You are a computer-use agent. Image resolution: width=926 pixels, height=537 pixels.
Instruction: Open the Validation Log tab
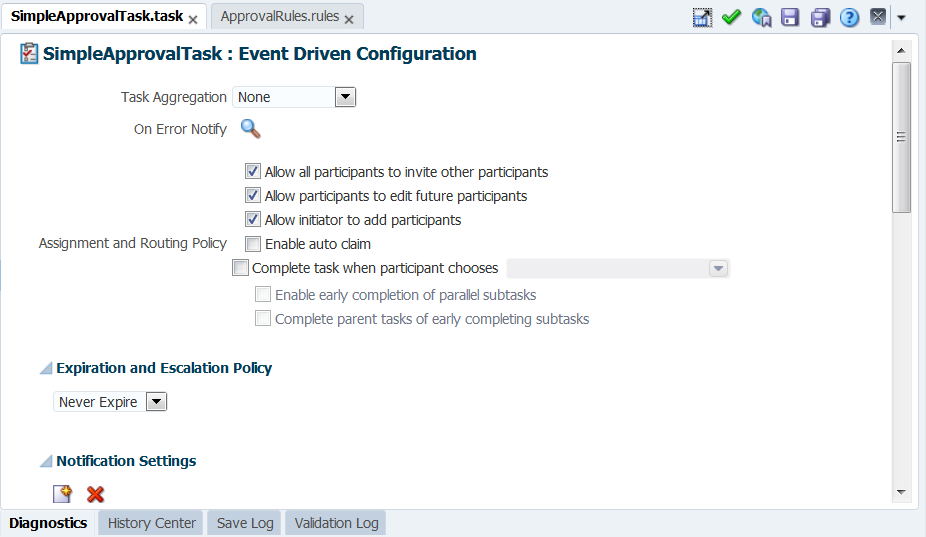336,523
